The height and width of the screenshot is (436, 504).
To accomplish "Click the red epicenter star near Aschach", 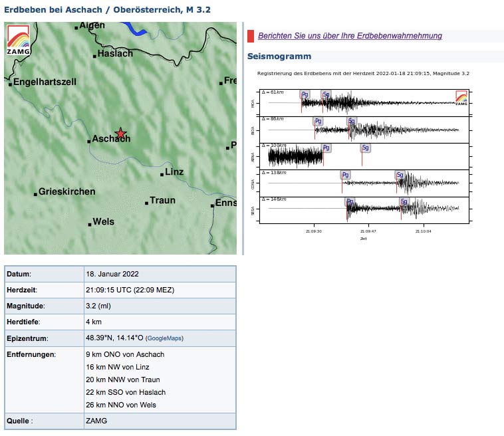I will point(120,134).
